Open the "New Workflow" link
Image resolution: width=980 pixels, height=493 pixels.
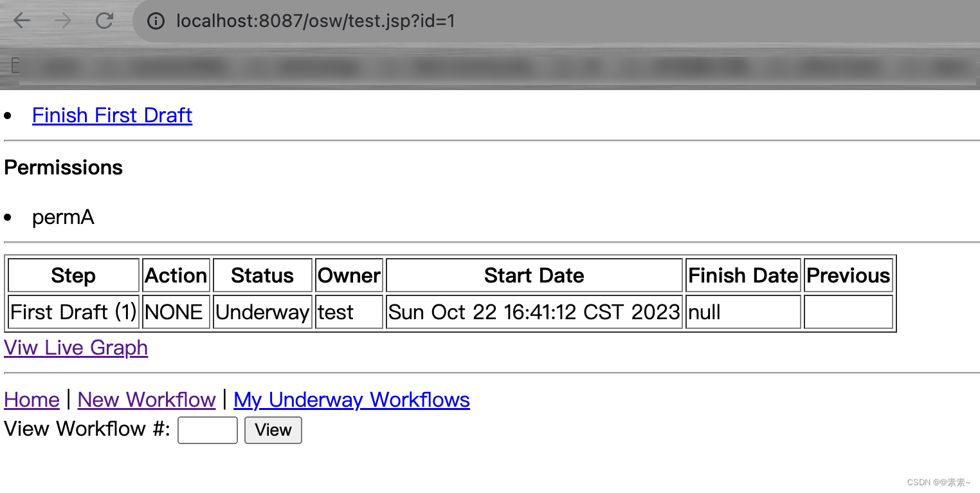[146, 400]
